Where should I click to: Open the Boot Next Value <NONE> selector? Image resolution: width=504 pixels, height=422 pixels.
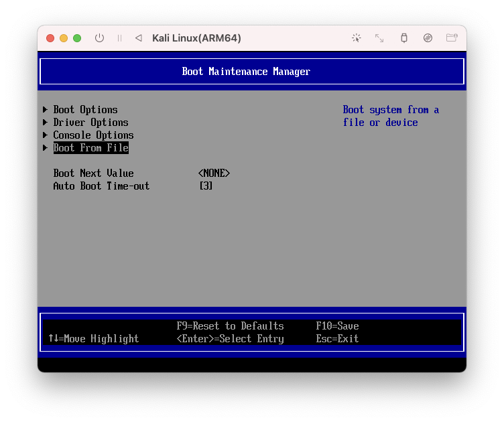tap(214, 173)
